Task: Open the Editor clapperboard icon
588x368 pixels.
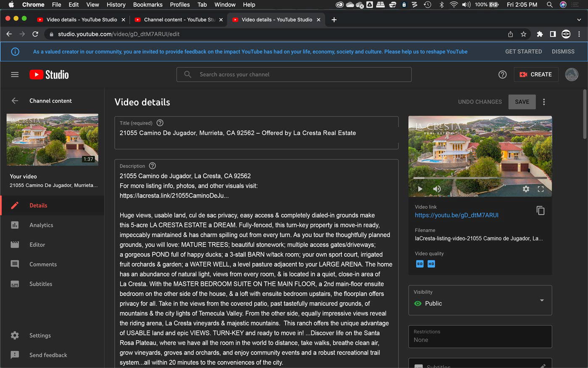Action: click(15, 244)
